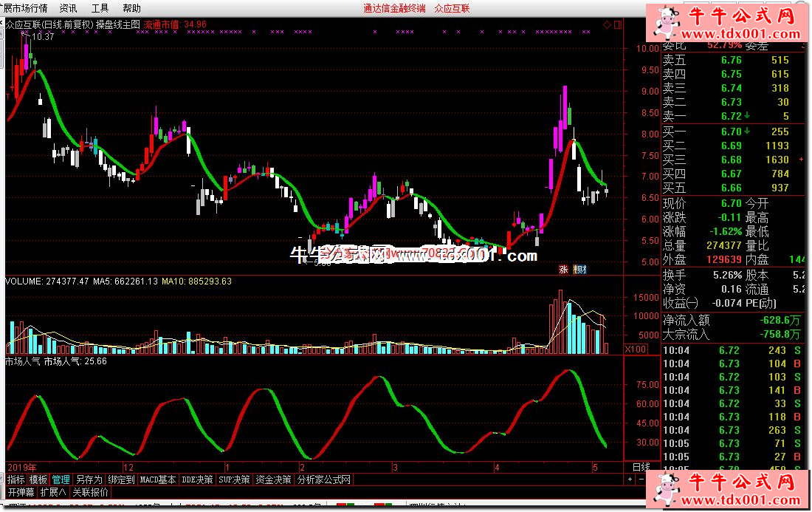
Task: Click the 买一 6.70 order row
Action: tap(726, 132)
